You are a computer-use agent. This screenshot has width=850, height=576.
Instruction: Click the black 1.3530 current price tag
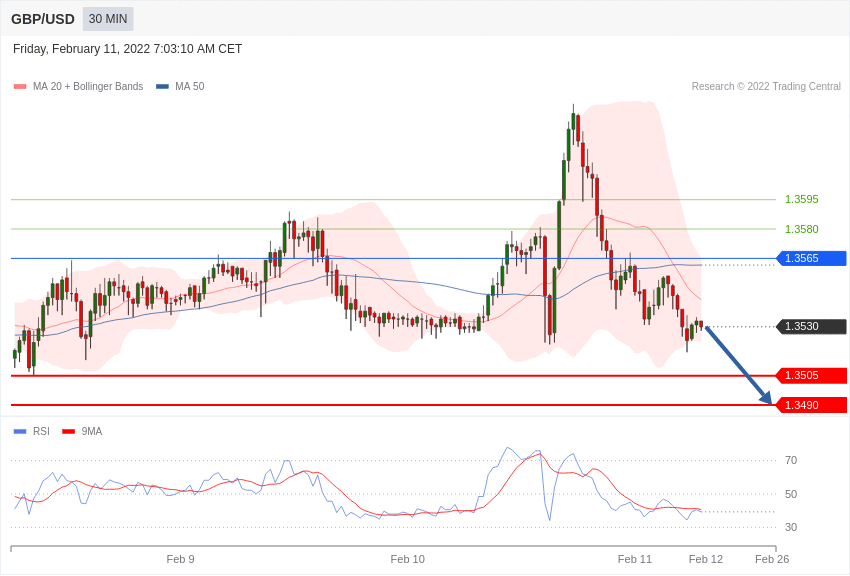812,326
